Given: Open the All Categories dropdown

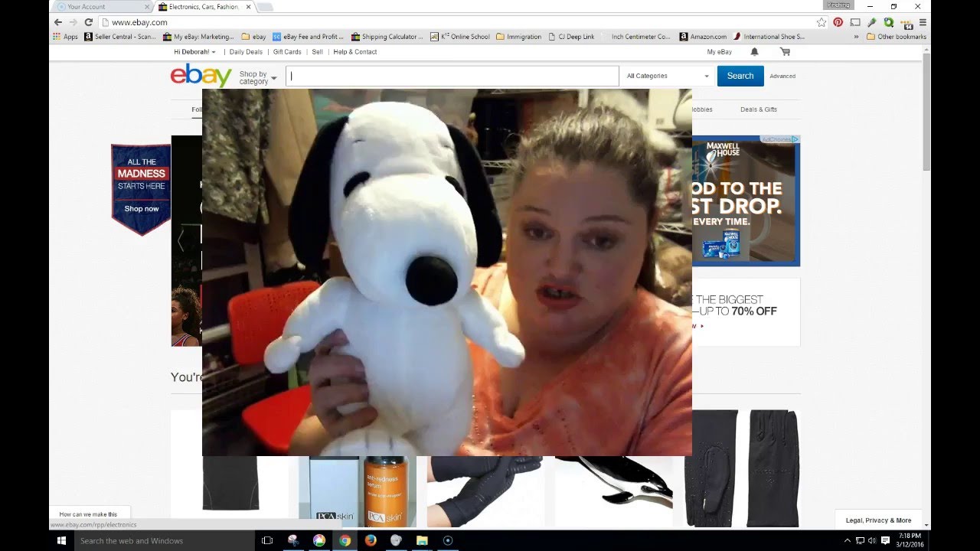Looking at the screenshot, I should click(x=668, y=76).
